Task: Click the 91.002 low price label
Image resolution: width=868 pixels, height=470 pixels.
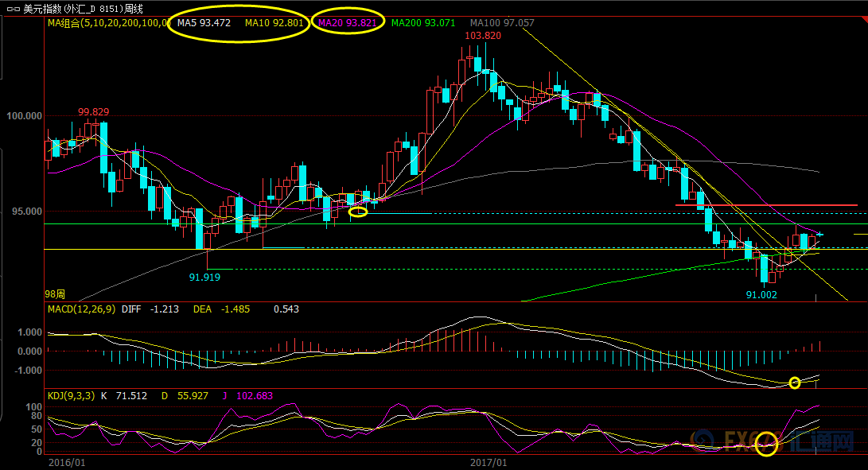Action: click(x=761, y=294)
